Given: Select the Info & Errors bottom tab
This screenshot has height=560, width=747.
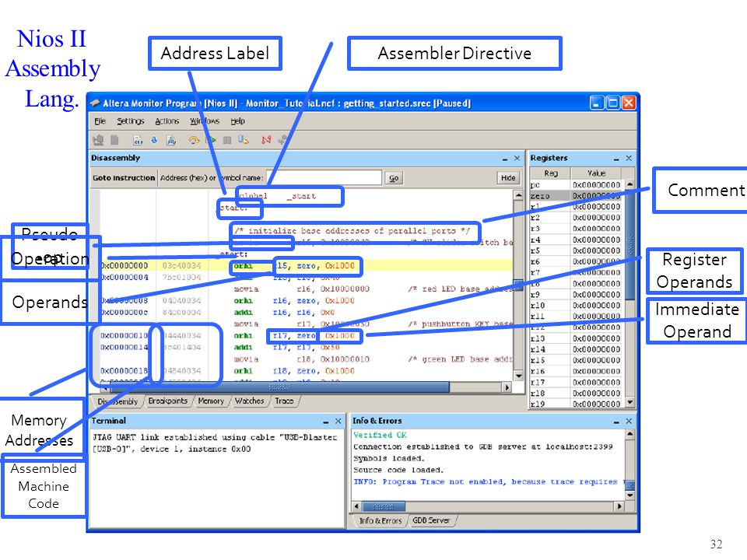Looking at the screenshot, I should coord(381,521).
